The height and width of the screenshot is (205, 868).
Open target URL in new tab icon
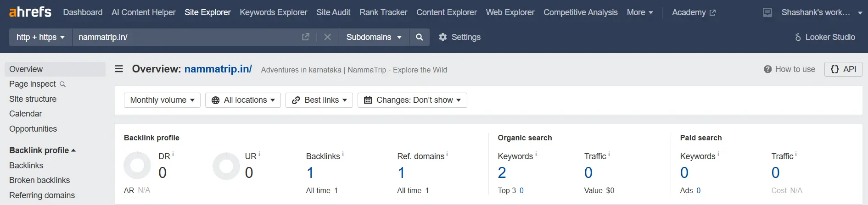(x=306, y=37)
